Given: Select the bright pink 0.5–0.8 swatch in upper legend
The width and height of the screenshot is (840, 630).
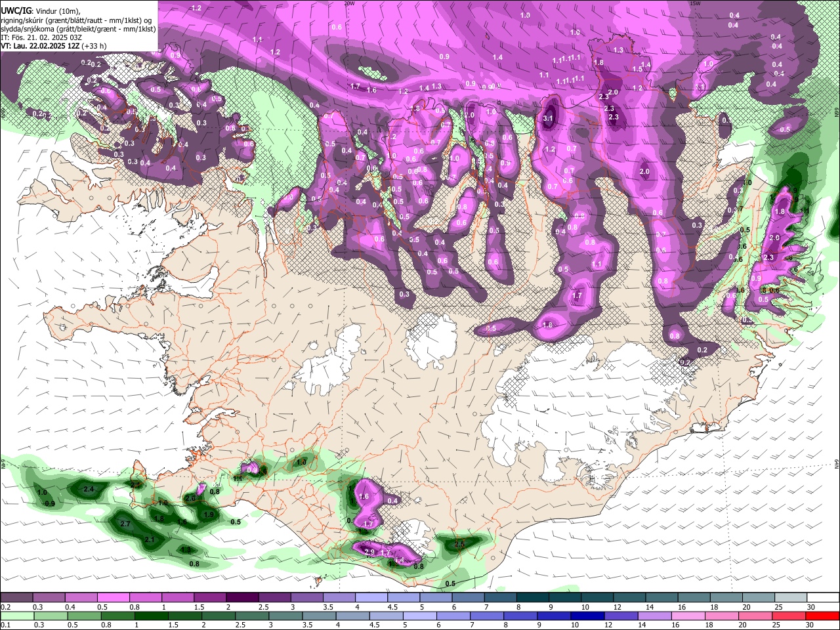Looking at the screenshot, I should tap(113, 597).
